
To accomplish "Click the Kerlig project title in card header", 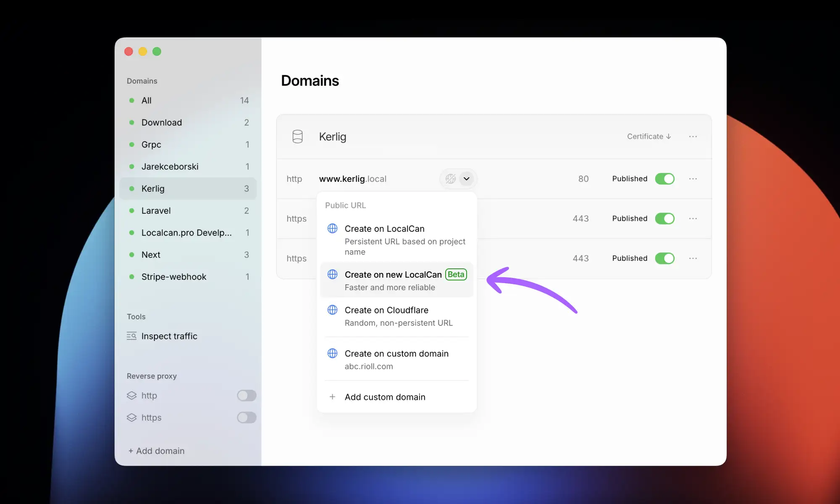I will point(333,136).
